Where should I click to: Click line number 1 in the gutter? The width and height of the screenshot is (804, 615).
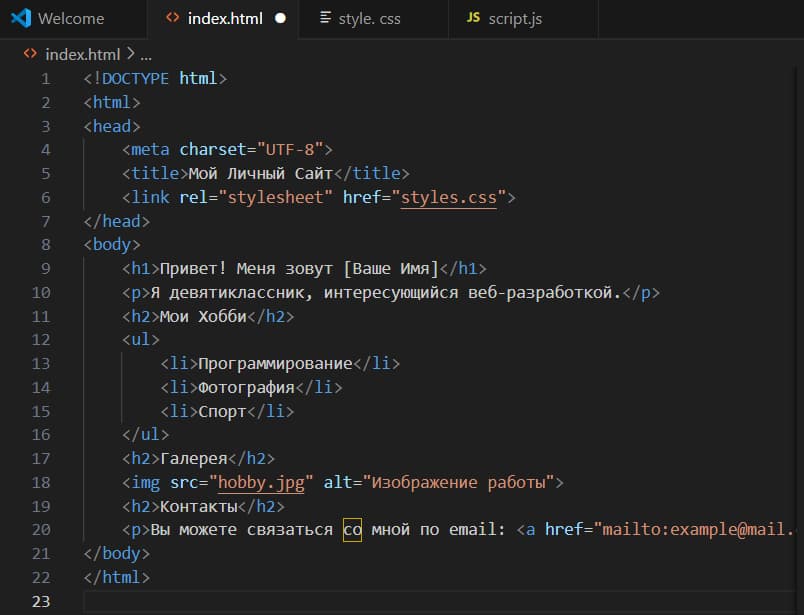(x=46, y=79)
